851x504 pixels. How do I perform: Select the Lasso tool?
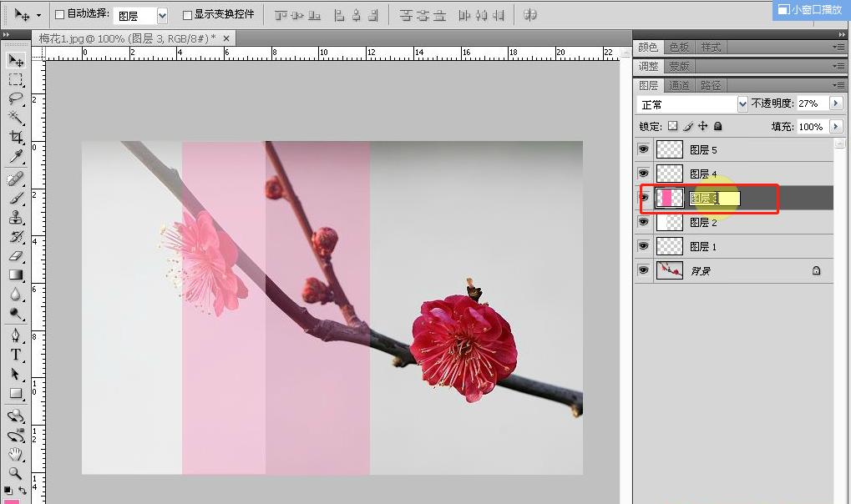pos(16,98)
